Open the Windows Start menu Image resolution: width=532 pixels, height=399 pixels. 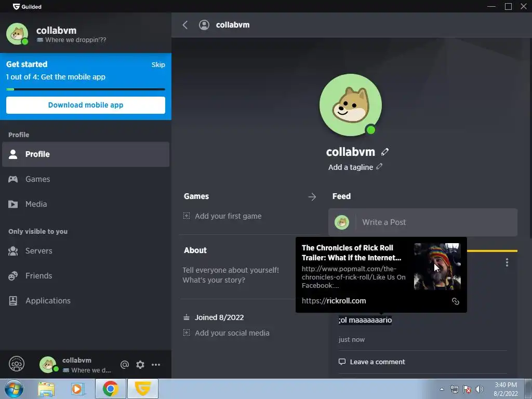14,389
